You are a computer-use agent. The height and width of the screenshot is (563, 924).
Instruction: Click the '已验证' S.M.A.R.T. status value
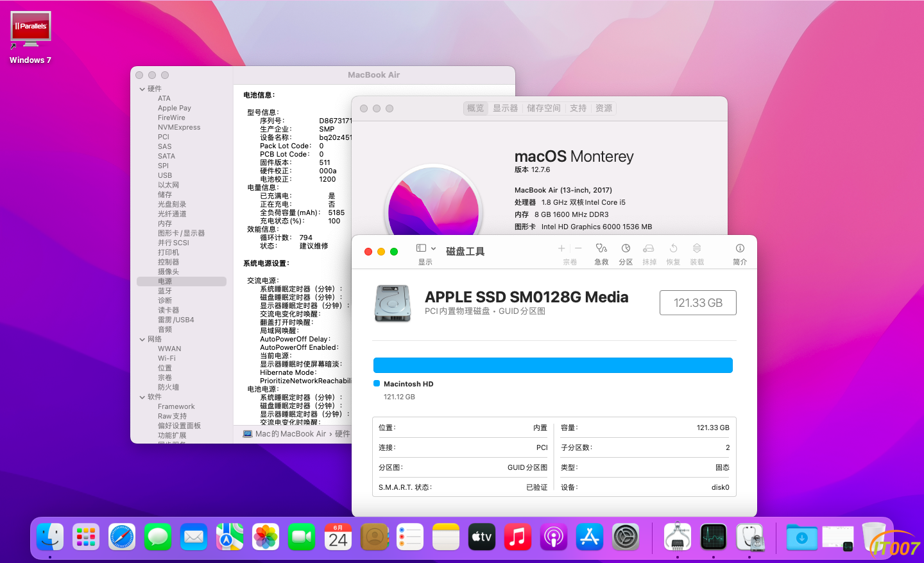tap(537, 487)
